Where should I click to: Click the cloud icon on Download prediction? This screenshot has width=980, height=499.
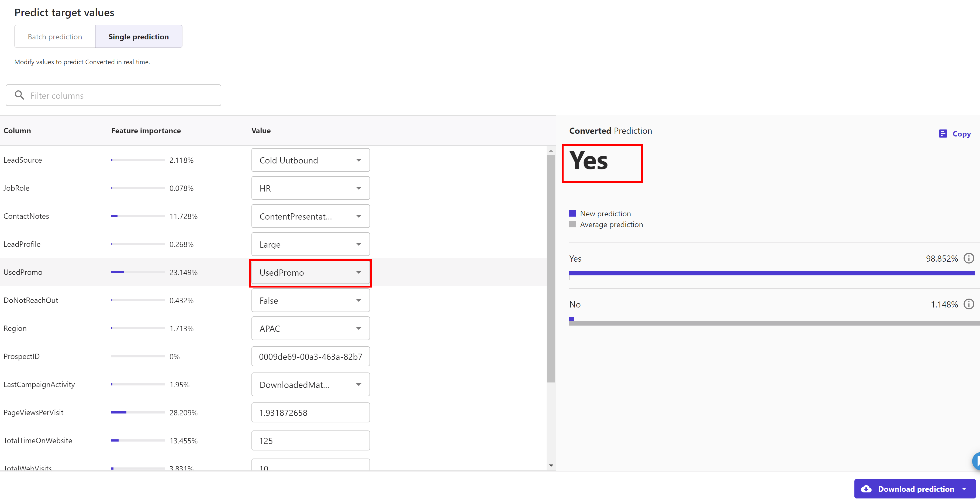(x=866, y=489)
